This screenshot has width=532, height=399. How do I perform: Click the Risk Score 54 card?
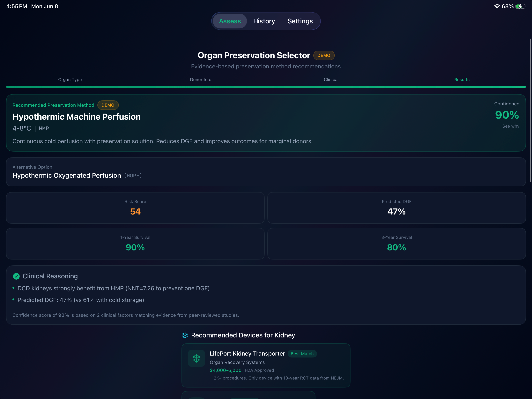point(135,208)
